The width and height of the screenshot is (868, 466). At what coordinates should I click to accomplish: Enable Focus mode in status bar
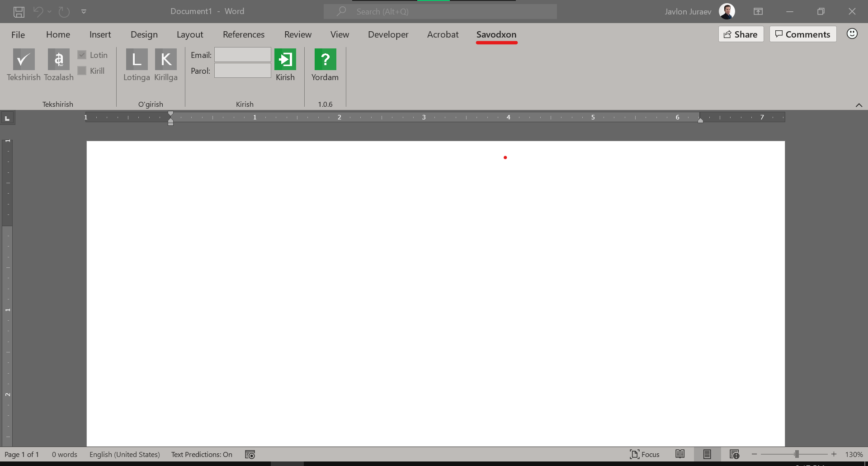[645, 454]
